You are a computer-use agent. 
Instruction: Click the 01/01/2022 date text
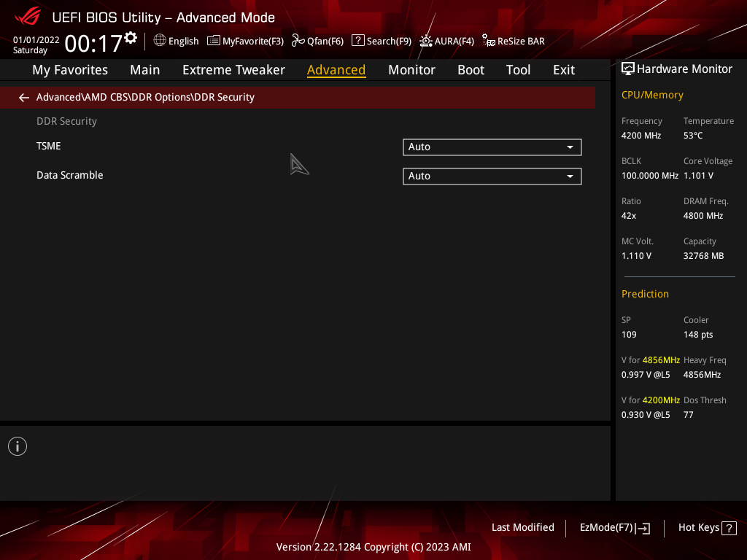pos(36,40)
